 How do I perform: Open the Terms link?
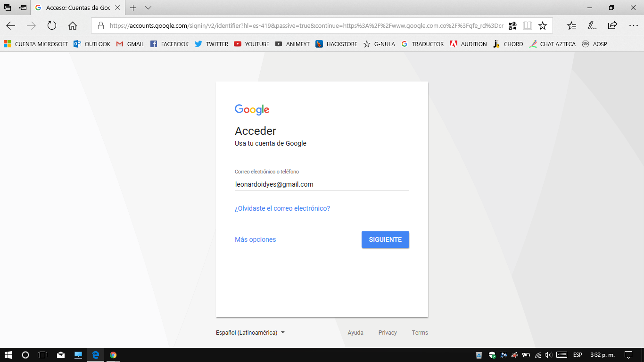point(420,333)
